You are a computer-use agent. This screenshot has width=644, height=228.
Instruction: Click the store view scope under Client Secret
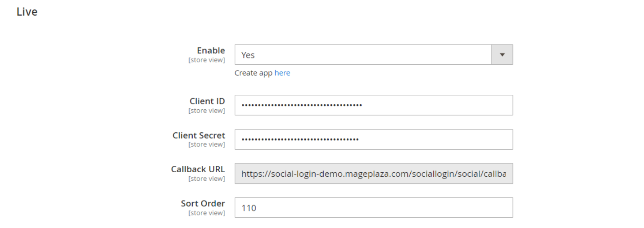(206, 144)
